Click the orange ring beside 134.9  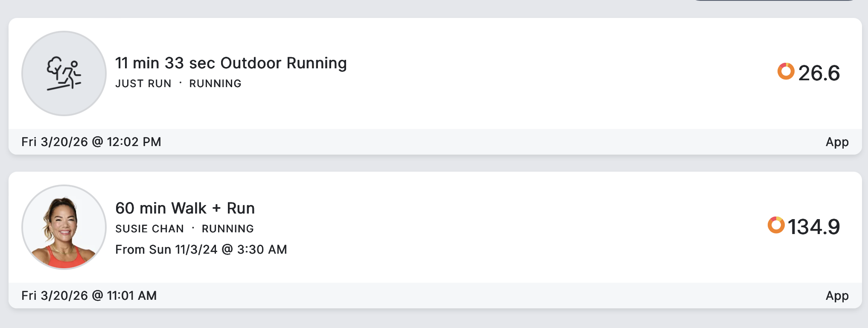coord(776,225)
